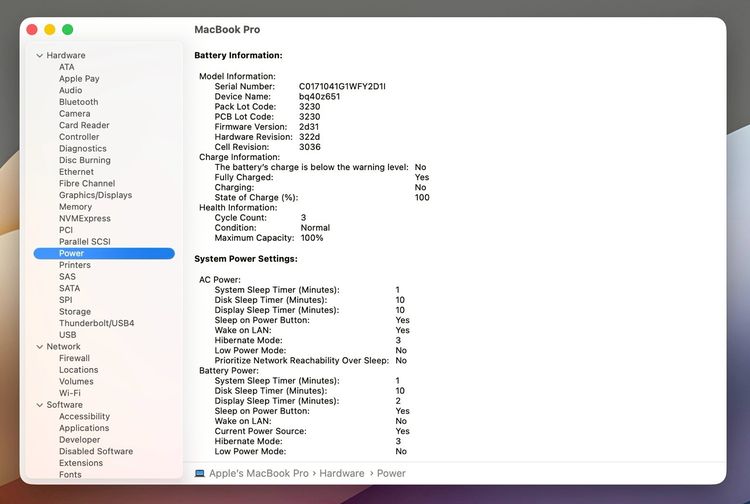Image resolution: width=750 pixels, height=504 pixels.
Task: Select Accessibility under Software
Action: [x=84, y=416]
